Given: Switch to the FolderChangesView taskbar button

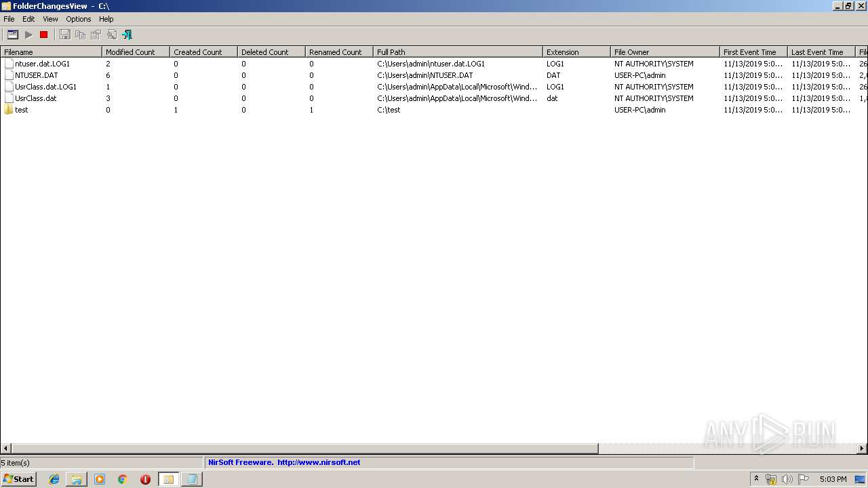Looking at the screenshot, I should 168,479.
